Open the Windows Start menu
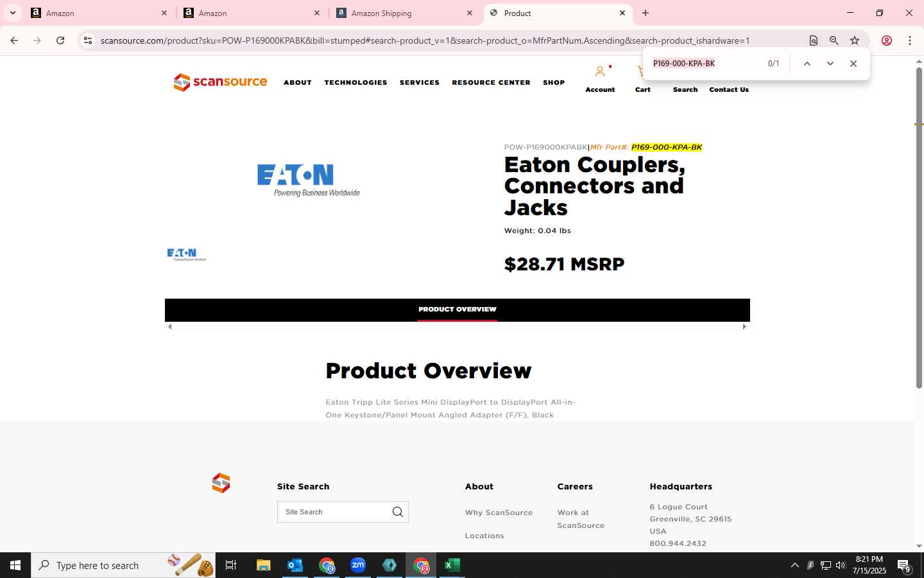 coord(15,565)
